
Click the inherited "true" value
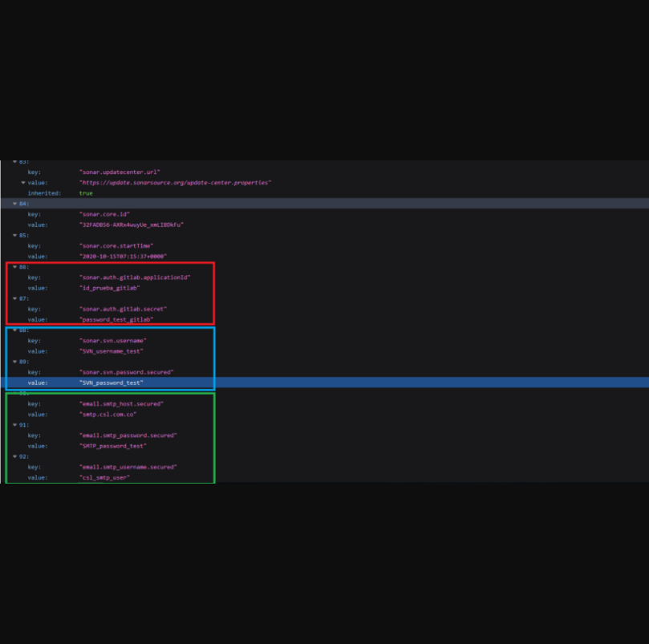pos(86,193)
